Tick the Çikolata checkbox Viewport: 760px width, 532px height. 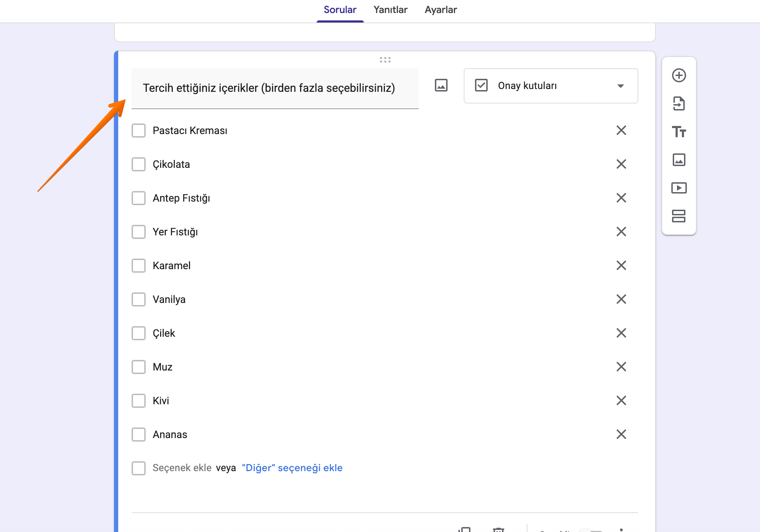pyautogui.click(x=139, y=164)
